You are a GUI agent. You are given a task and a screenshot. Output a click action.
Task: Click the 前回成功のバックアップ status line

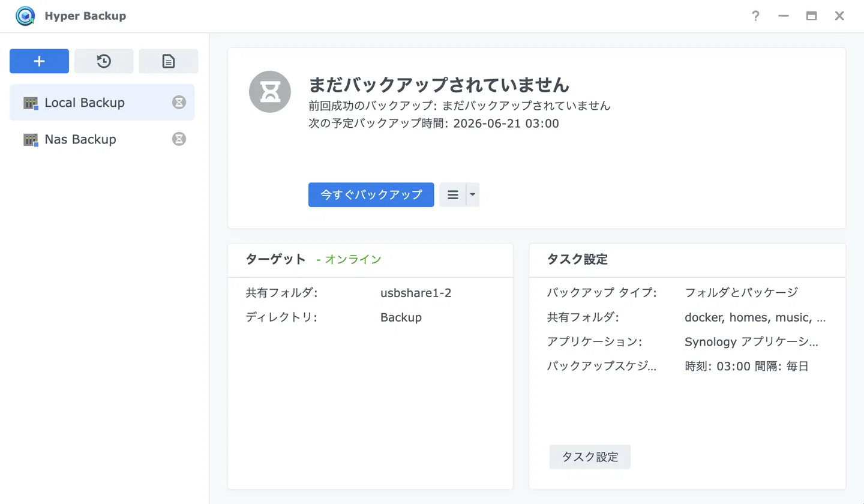pyautogui.click(x=459, y=106)
